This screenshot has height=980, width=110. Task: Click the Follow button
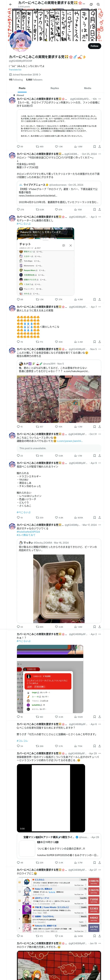click(x=94, y=46)
